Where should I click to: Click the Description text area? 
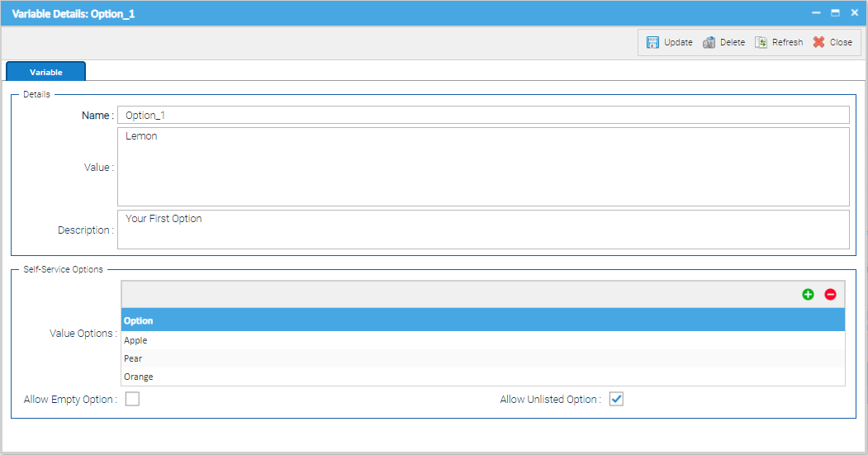tap(483, 230)
